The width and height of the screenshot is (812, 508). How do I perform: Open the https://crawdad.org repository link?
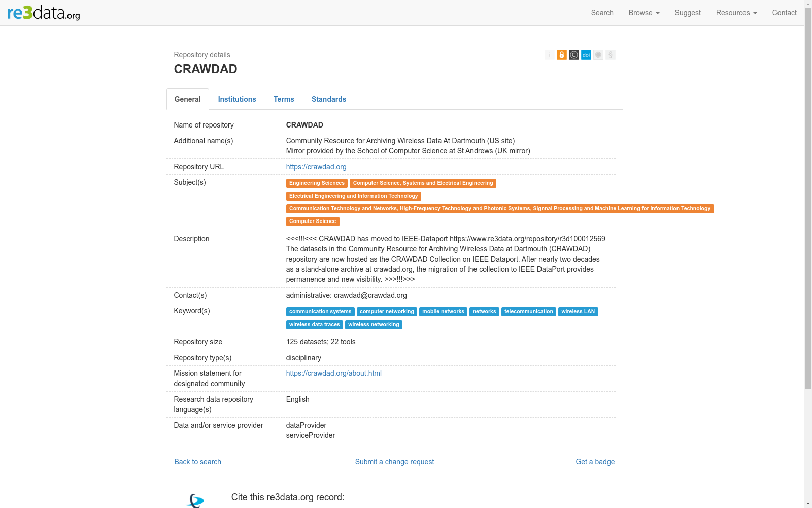[316, 167]
